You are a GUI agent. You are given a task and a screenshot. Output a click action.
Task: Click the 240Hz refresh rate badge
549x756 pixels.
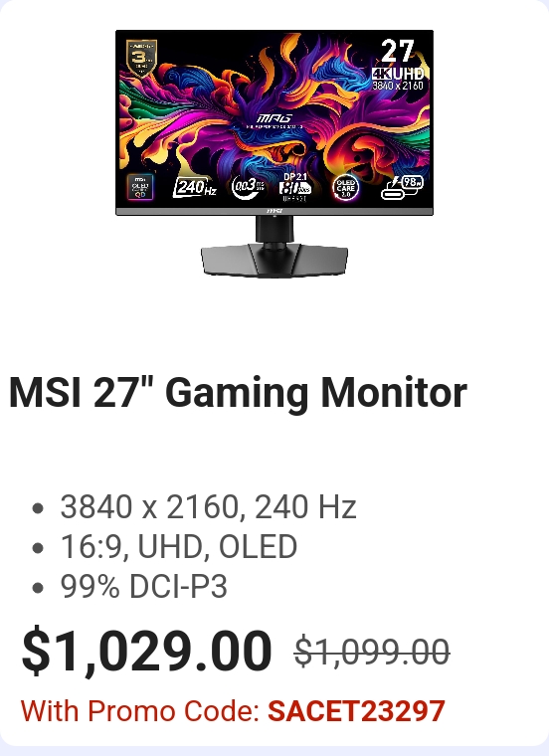pyautogui.click(x=194, y=187)
